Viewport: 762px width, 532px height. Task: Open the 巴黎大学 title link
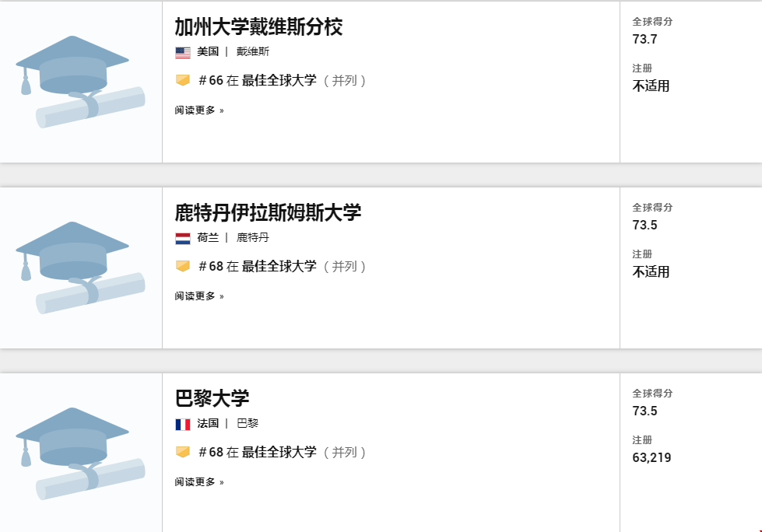[x=212, y=399]
